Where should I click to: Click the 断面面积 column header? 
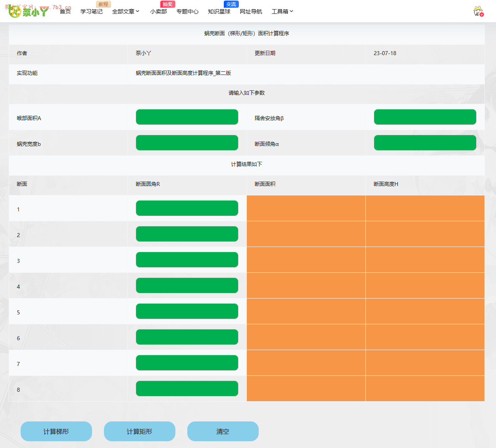pos(265,184)
